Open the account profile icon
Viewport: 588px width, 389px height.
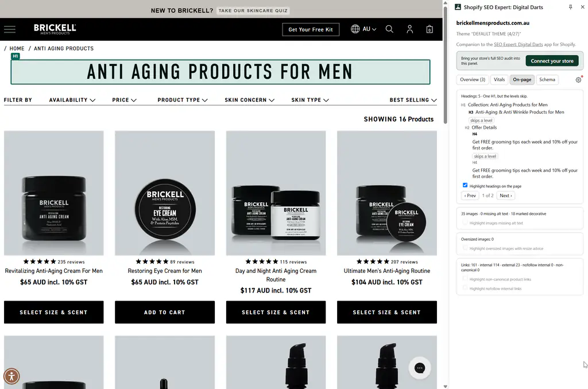click(x=409, y=29)
